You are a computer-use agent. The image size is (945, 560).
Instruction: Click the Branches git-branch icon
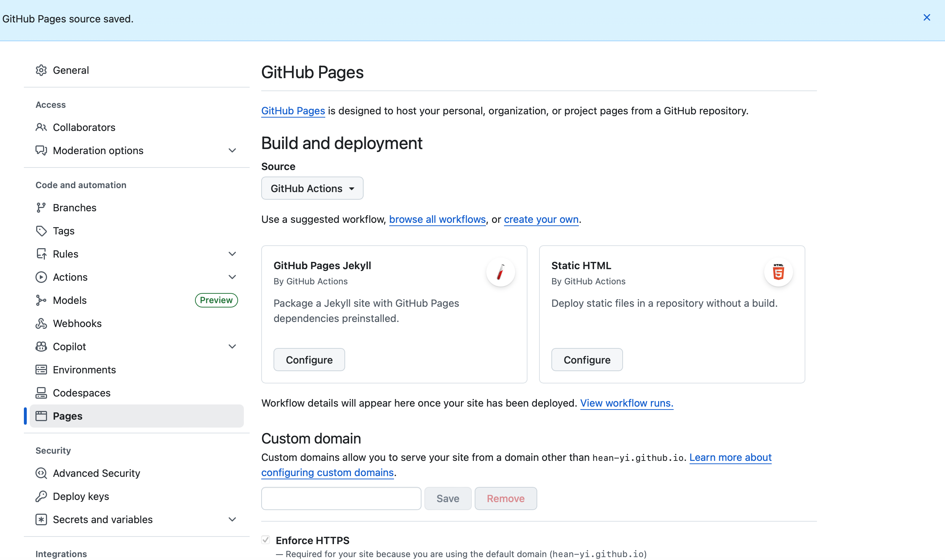pyautogui.click(x=41, y=208)
